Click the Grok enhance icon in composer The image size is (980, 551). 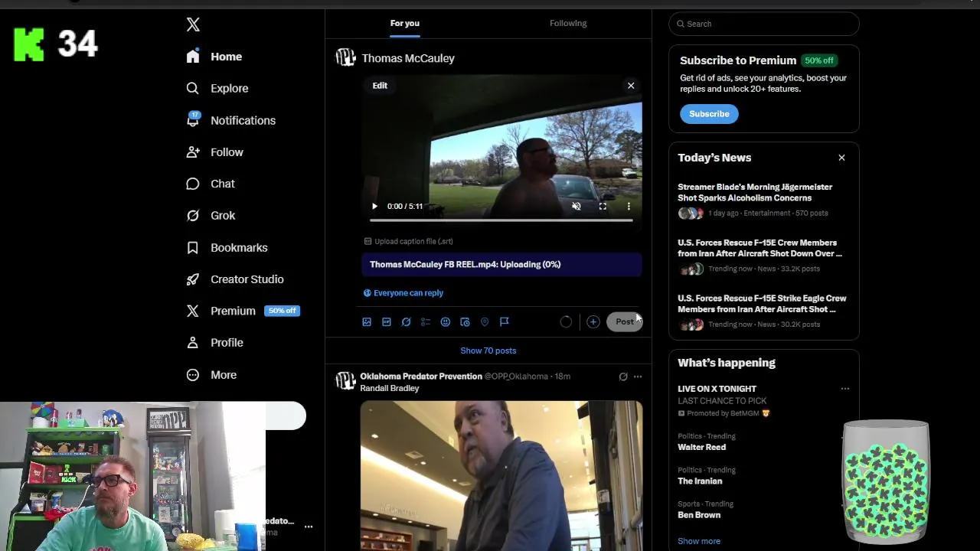(406, 322)
